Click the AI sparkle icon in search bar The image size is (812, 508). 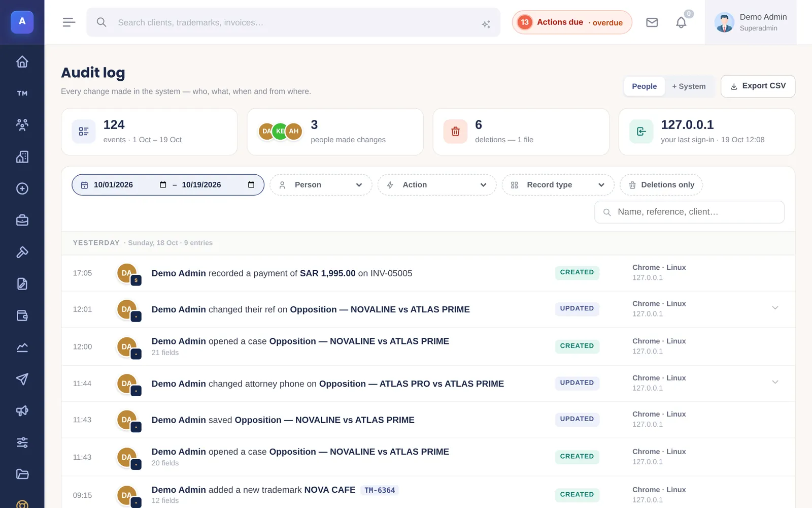[x=486, y=24]
